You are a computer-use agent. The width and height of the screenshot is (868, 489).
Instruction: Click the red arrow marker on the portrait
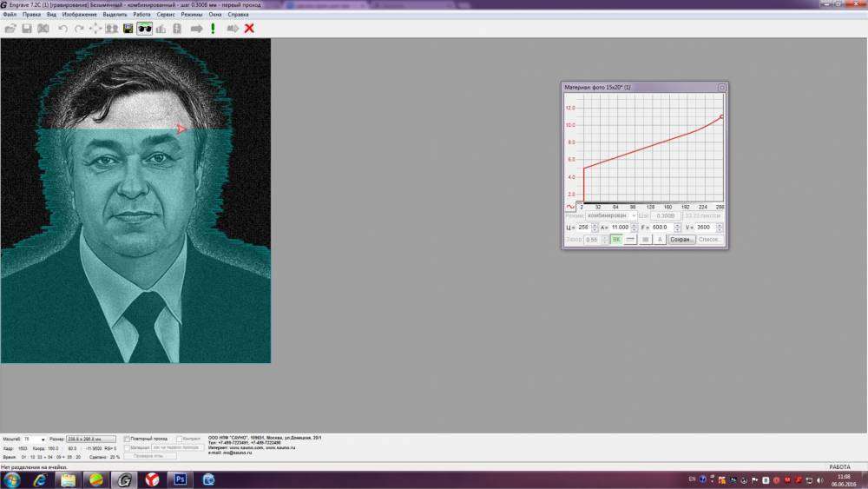click(181, 129)
